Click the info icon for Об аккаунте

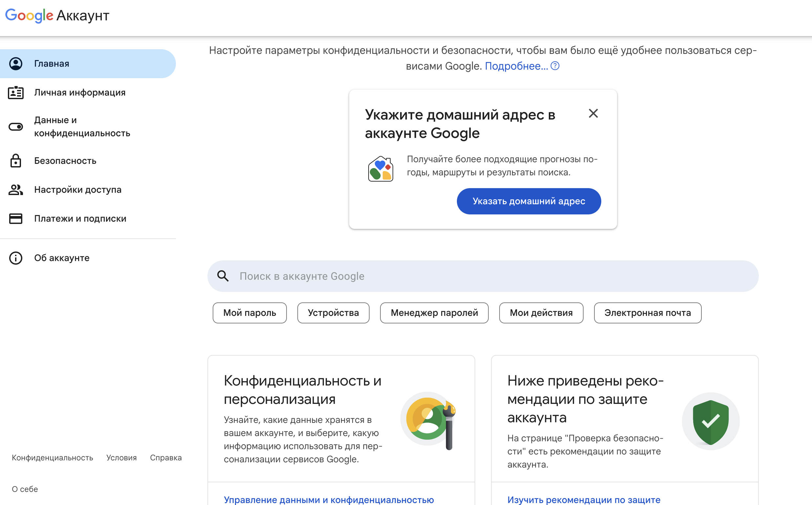16,258
